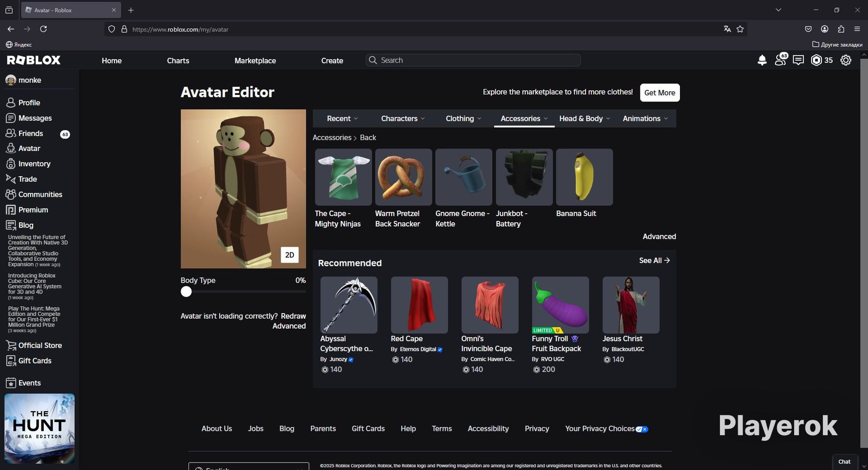Screen dimensions: 868x470
Task: Click the Roblox logo
Action: [x=34, y=60]
